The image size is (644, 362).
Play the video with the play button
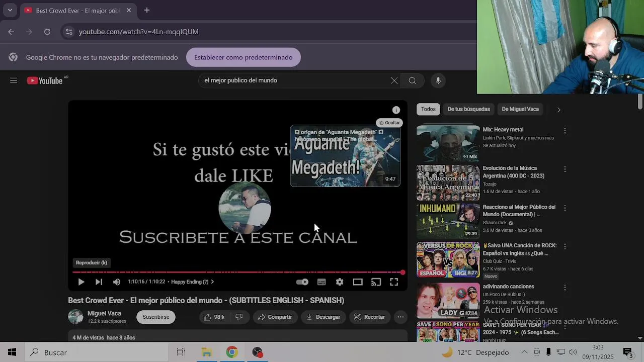pyautogui.click(x=81, y=282)
